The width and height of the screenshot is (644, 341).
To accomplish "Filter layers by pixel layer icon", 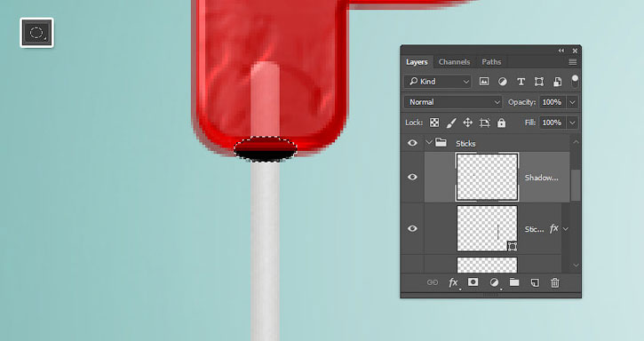I will pyautogui.click(x=484, y=82).
